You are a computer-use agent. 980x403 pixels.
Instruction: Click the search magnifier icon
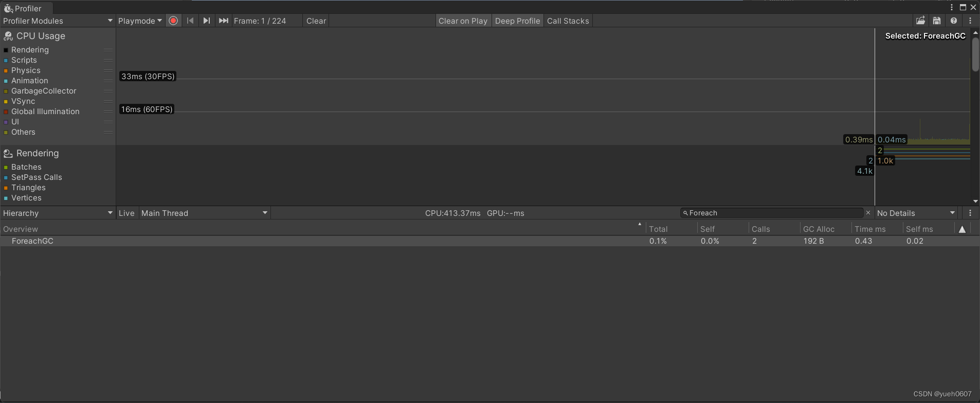click(x=685, y=213)
